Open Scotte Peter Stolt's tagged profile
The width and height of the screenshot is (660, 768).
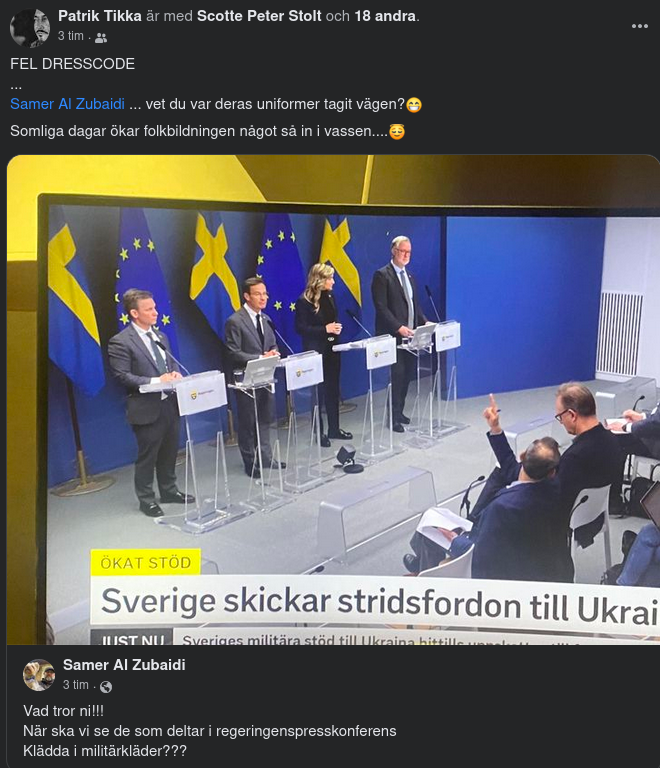[x=259, y=16]
